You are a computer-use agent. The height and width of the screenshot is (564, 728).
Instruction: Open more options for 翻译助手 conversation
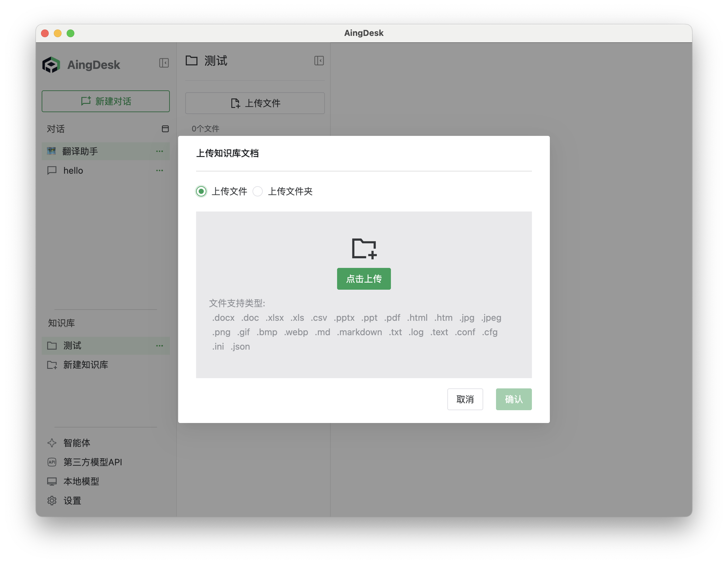pyautogui.click(x=159, y=151)
